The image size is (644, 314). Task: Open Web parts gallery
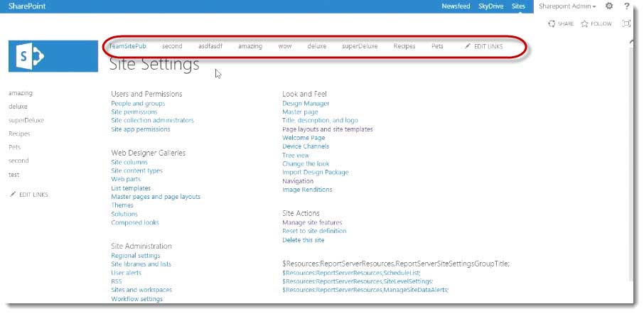[x=126, y=179]
